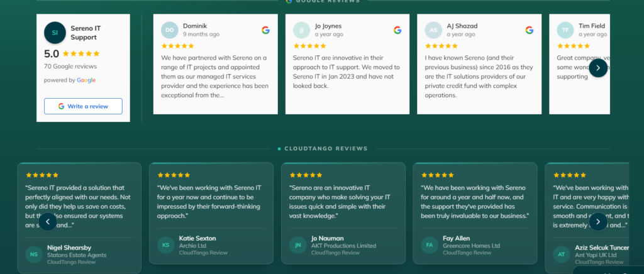Click the AS avatar next to AJ Shazad
The height and width of the screenshot is (274, 644).
click(433, 30)
